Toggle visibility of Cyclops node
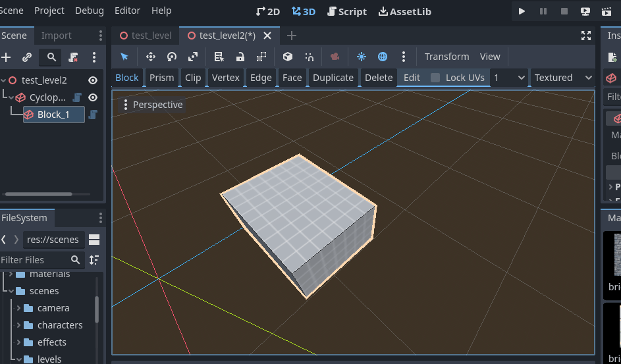The height and width of the screenshot is (364, 621). [93, 97]
